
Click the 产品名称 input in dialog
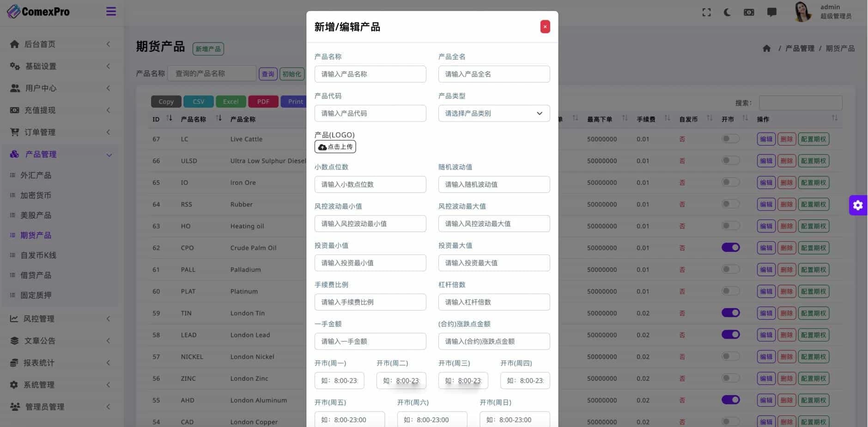pos(370,74)
